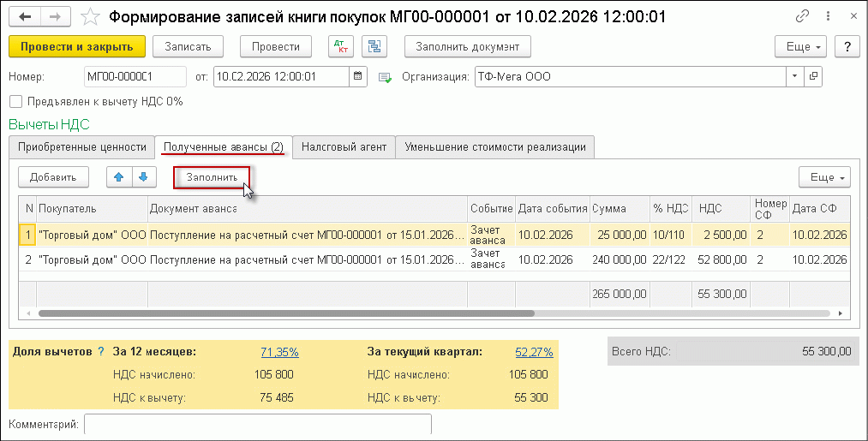Switch to 'Приобретенные ценности' tab

(81, 146)
